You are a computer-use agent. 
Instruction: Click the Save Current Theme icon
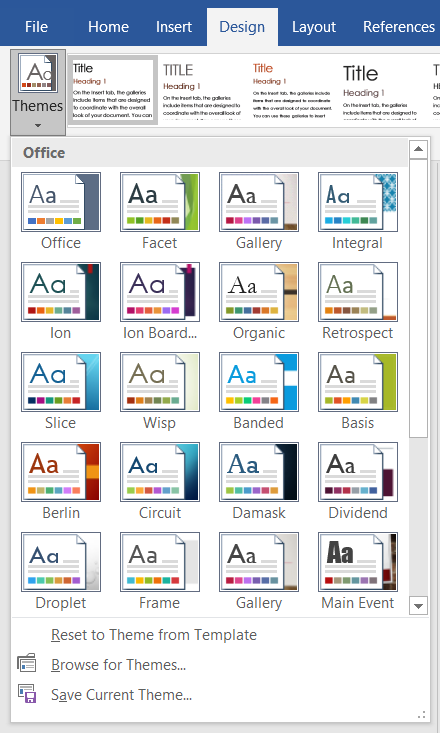(27, 694)
